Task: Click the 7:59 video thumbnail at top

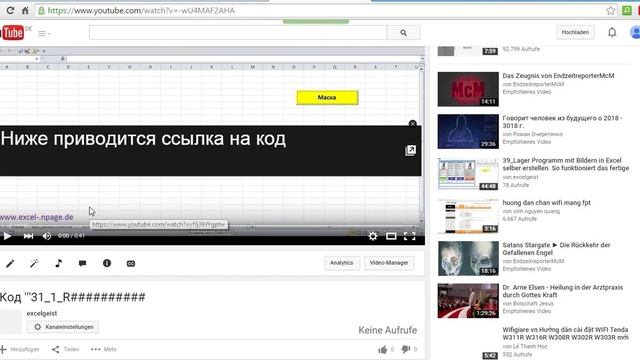Action: click(x=468, y=51)
